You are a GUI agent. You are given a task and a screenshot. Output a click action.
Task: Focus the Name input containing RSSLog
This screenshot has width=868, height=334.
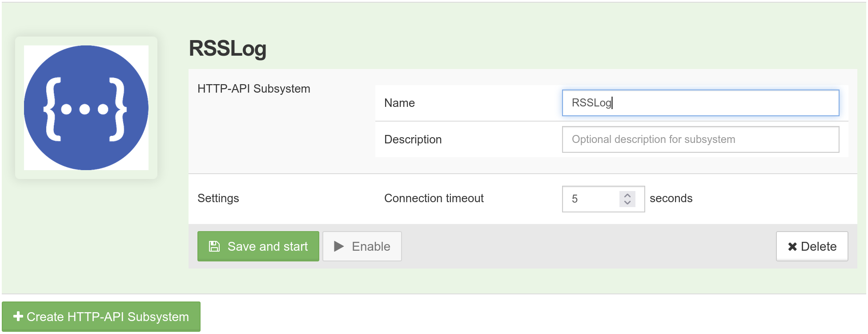point(700,103)
